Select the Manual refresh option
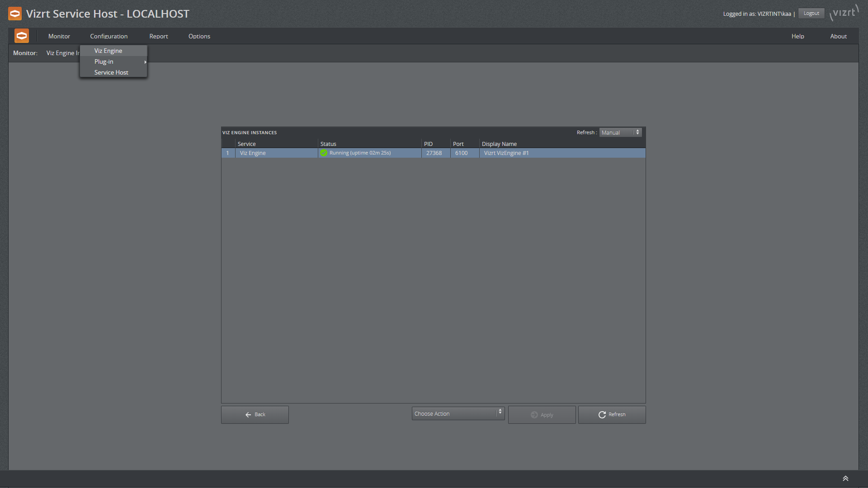 click(620, 132)
